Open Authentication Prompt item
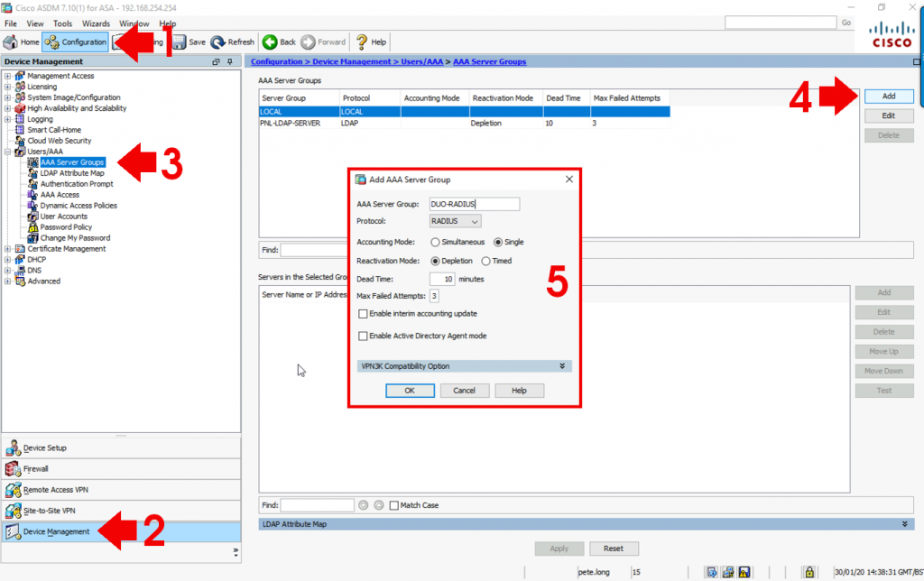Screen dimensions: 924x581 77,184
